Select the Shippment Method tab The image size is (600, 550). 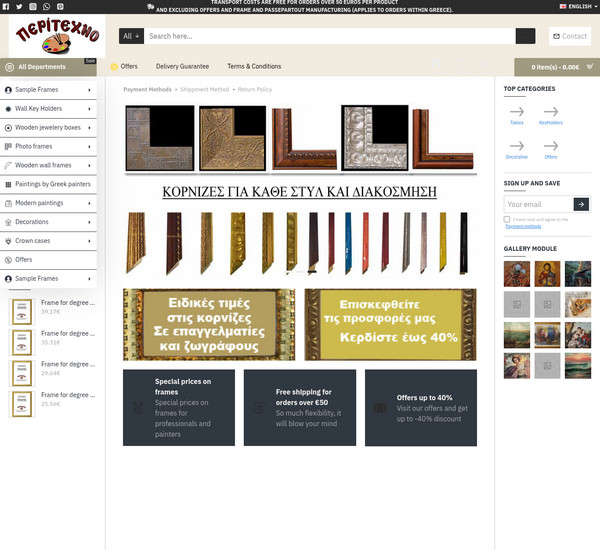tap(205, 89)
